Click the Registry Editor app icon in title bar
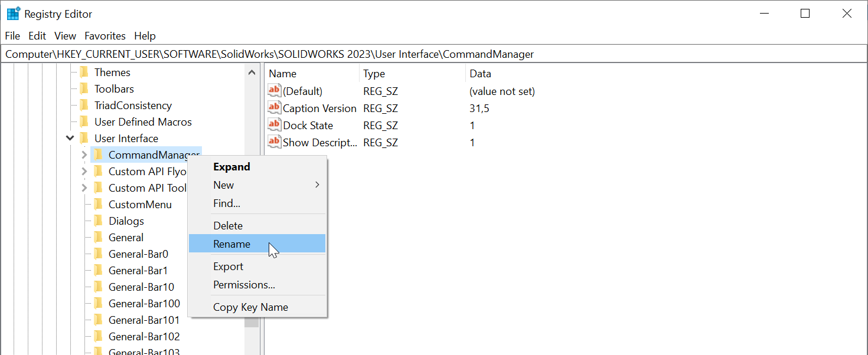 pos(13,14)
